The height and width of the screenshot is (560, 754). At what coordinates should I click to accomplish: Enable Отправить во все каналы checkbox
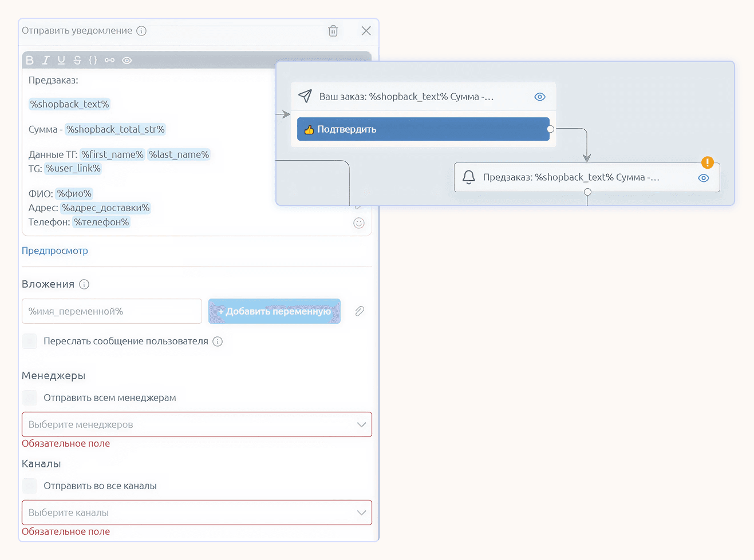pos(30,486)
